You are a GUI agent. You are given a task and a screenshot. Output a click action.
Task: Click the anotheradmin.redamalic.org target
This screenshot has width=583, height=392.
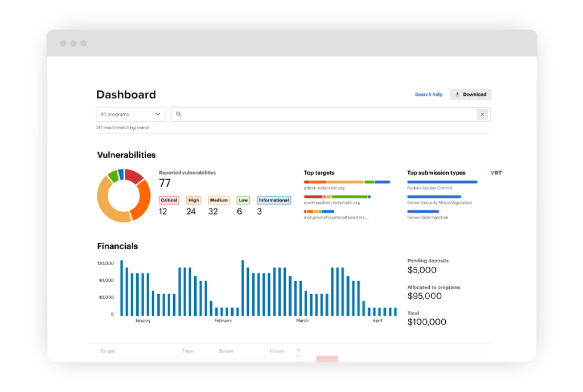point(336,203)
